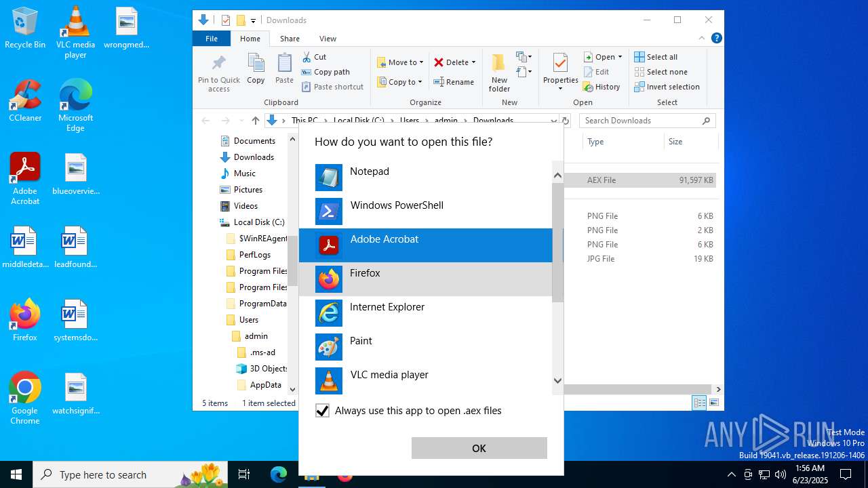Click Cut in the Clipboard group
868x488 pixels.
pos(314,57)
